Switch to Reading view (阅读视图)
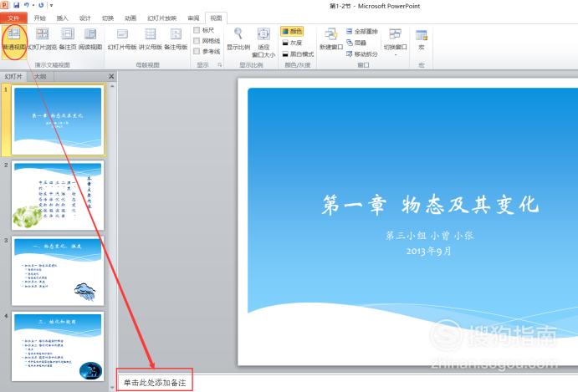Image resolution: width=578 pixels, height=392 pixels. click(90, 39)
